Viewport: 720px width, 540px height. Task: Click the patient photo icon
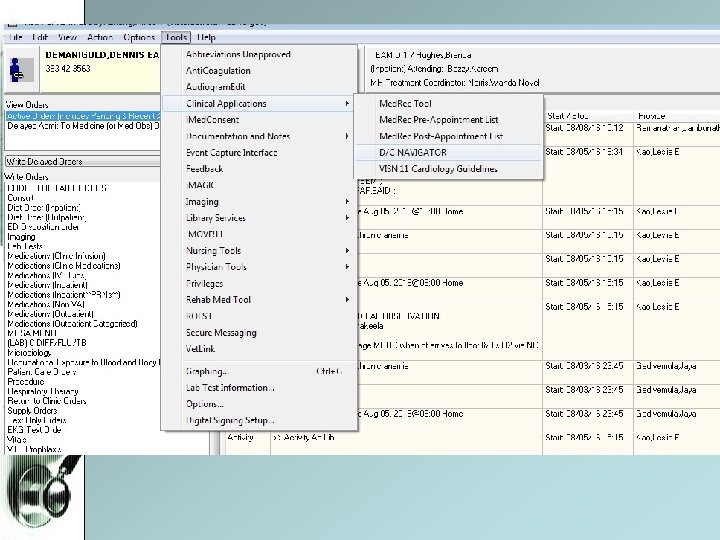pyautogui.click(x=21, y=69)
